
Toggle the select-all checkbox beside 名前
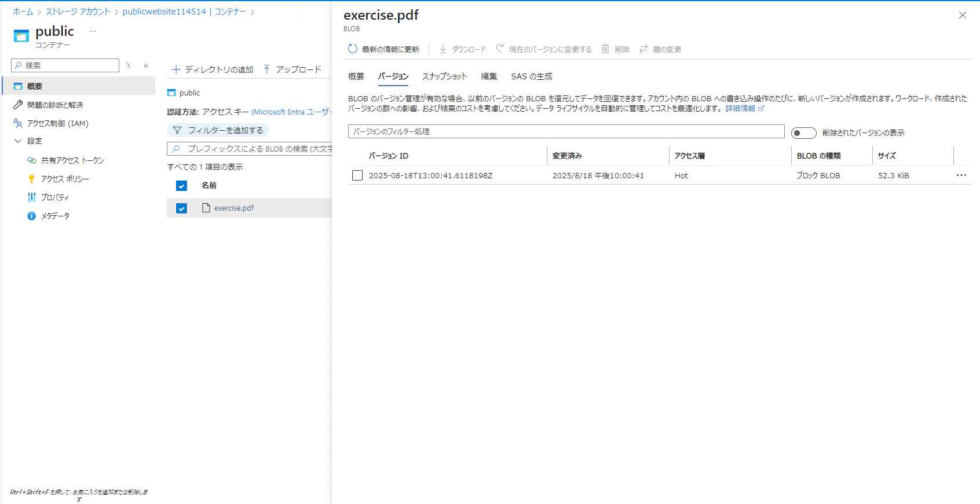point(181,186)
